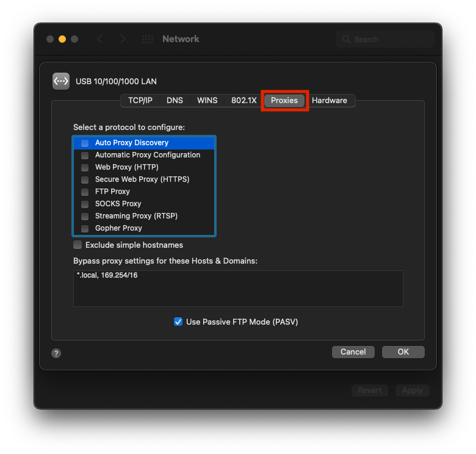Click the USB LAN ethernet icon
The width and height of the screenshot is (476, 454).
coord(61,81)
